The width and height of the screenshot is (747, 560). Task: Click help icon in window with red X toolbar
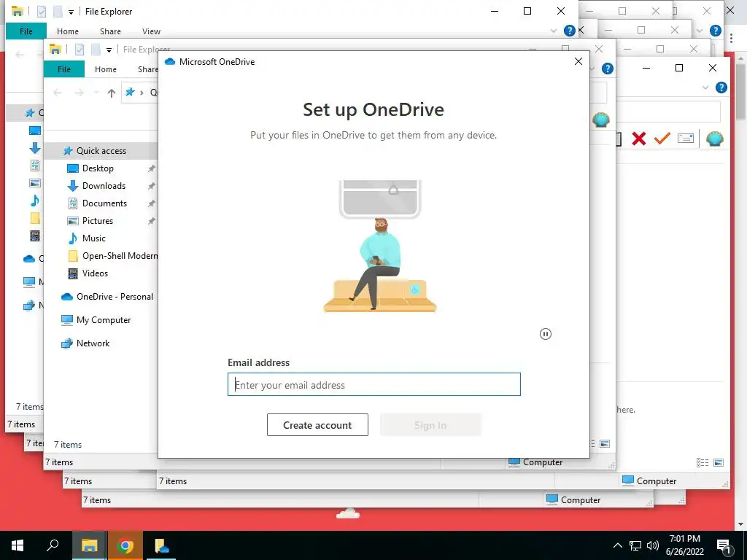pyautogui.click(x=721, y=87)
